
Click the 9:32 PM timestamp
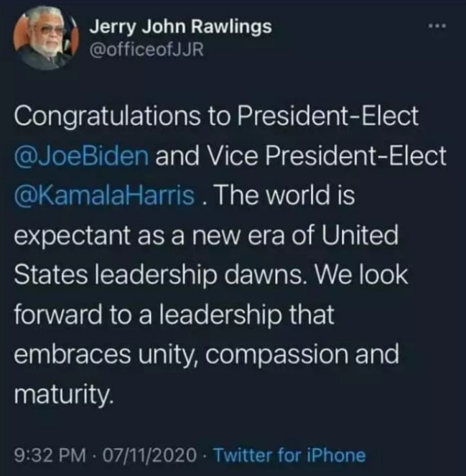click(50, 454)
